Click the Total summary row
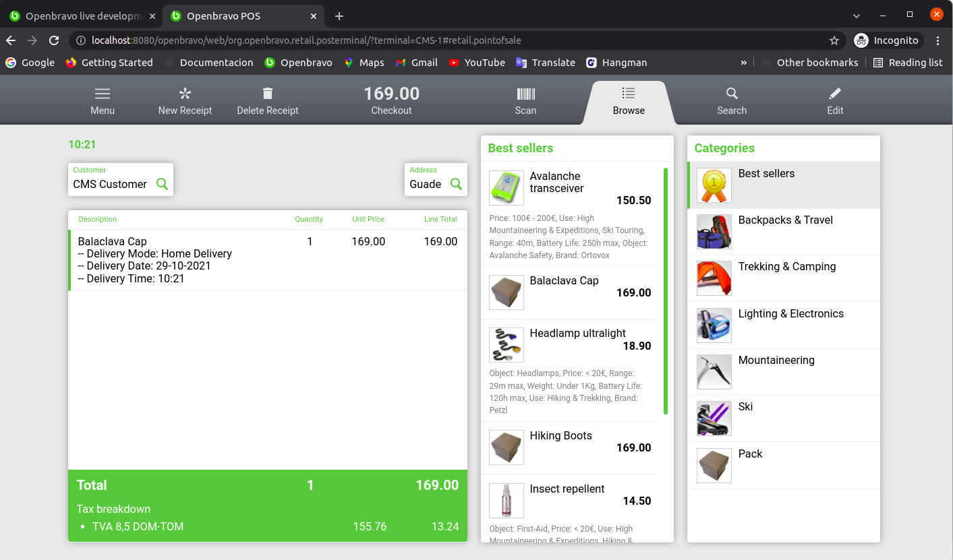This screenshot has height=560, width=953. coord(268,485)
